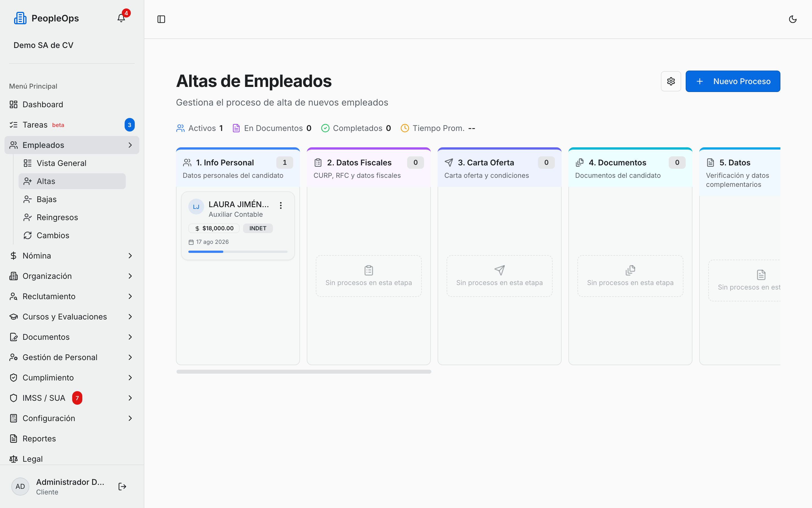Expand the Documentos sidebar chevron
Screen dimensions: 812x508
(x=130, y=337)
